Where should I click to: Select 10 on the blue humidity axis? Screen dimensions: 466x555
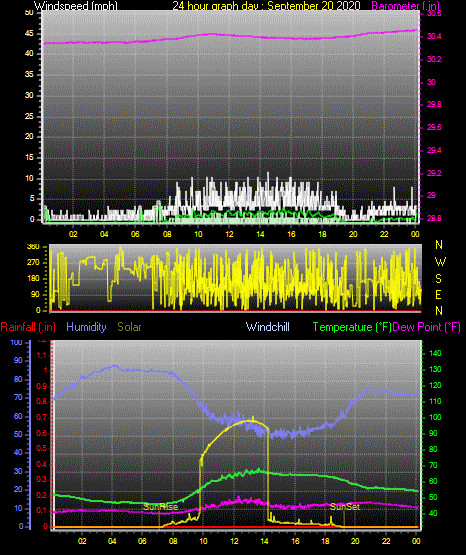18,509
